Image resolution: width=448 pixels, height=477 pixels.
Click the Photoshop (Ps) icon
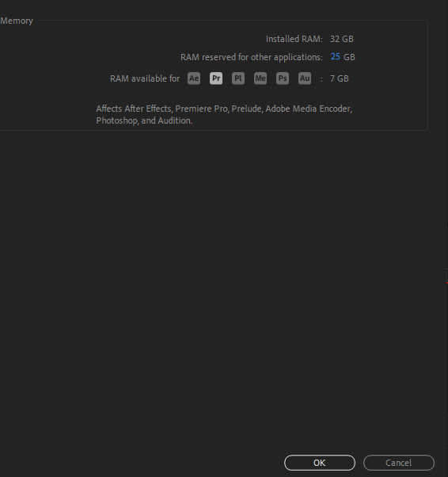[x=283, y=78]
